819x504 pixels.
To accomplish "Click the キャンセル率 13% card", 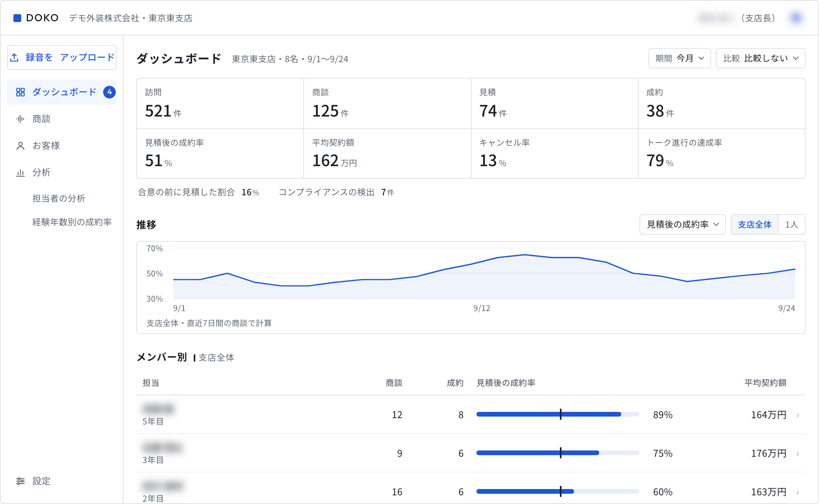I will point(555,154).
